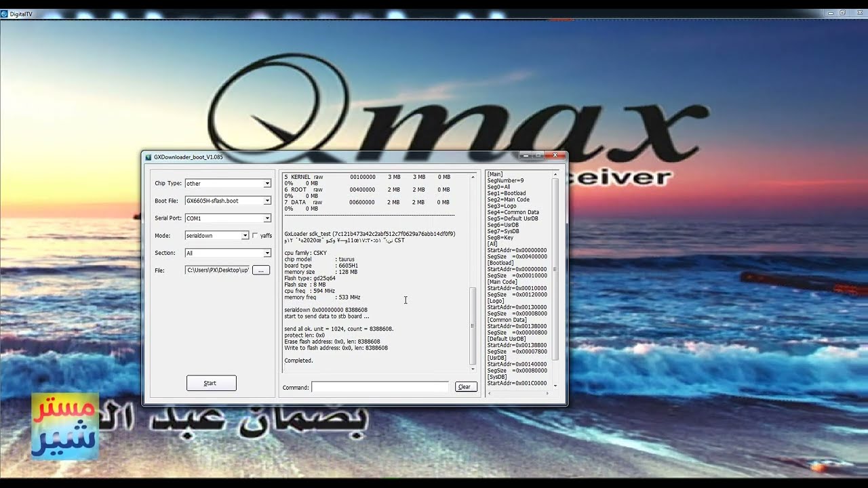Click 'Seg8=Key' entry

500,238
